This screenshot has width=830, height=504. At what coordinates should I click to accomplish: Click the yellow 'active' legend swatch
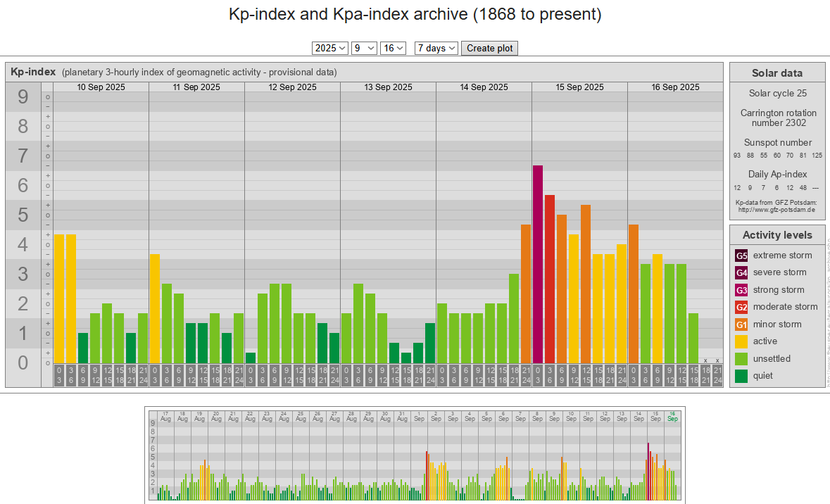pos(741,341)
